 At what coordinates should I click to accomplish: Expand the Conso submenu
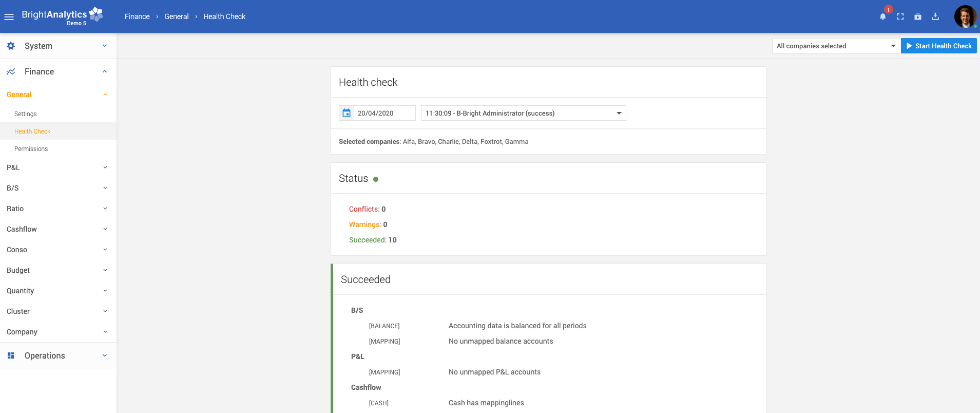click(x=58, y=250)
